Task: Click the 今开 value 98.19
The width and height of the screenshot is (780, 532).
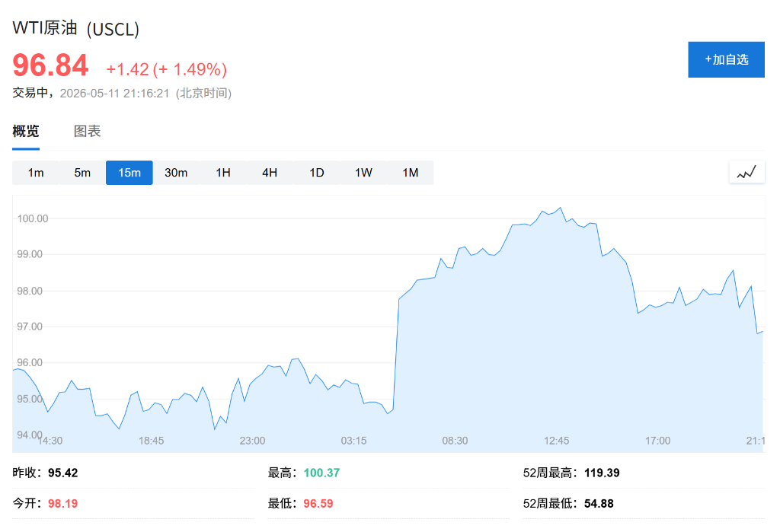Action: point(63,504)
